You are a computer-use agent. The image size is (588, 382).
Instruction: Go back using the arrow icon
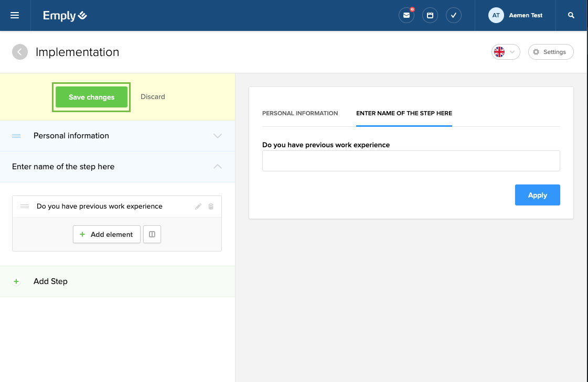point(20,52)
